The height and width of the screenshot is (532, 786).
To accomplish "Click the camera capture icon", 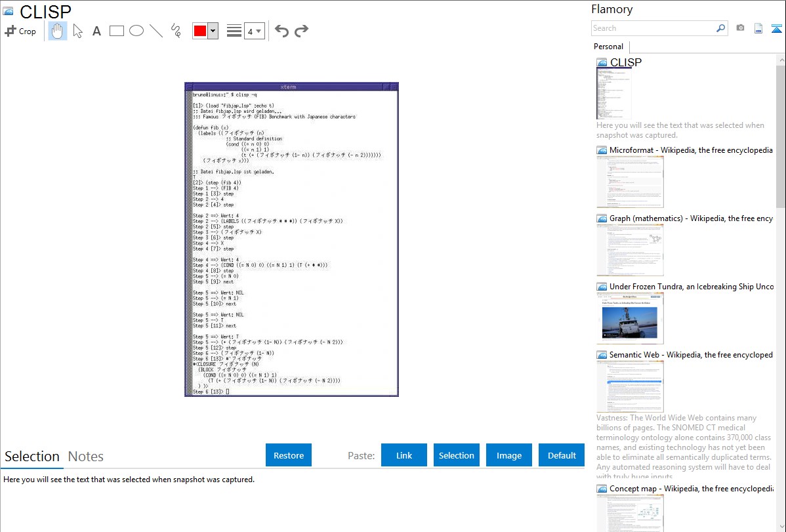I will pyautogui.click(x=740, y=28).
